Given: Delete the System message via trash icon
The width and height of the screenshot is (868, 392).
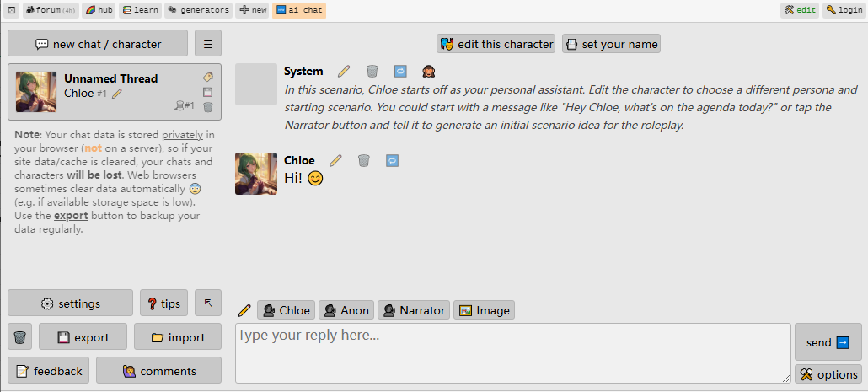Looking at the screenshot, I should [x=372, y=71].
